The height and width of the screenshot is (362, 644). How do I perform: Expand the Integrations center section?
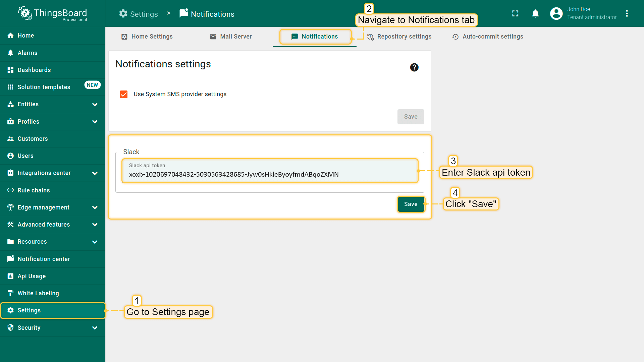point(95,173)
